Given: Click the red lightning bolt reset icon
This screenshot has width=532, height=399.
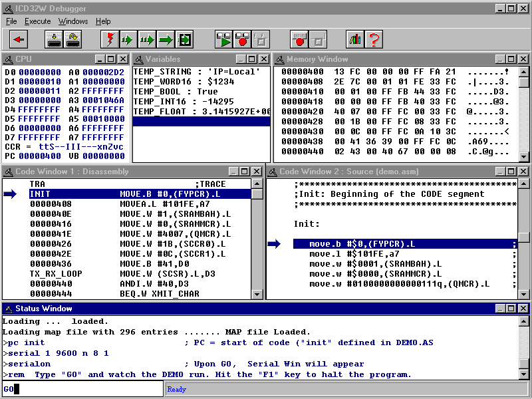Looking at the screenshot, I should click(110, 39).
